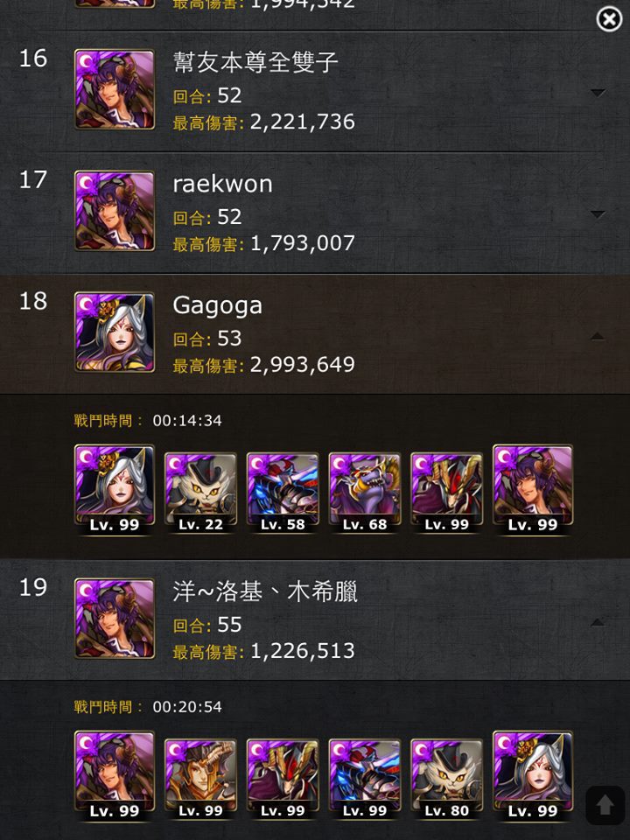Viewport: 630px width, 840px height.
Task: Select Lv. 99 red masked knight in Gagoga's team
Action: click(446, 492)
